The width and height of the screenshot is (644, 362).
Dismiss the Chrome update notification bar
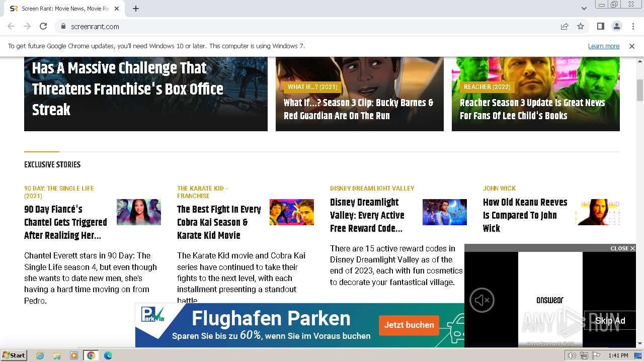632,46
